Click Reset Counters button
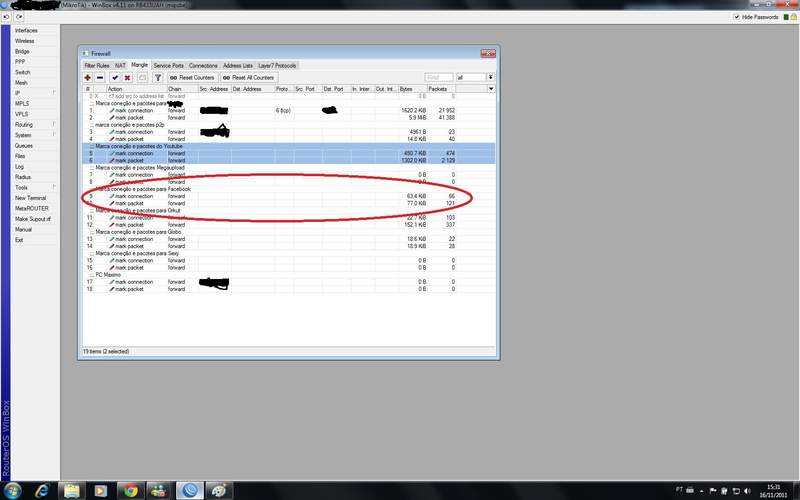The width and height of the screenshot is (800, 500). tap(192, 78)
